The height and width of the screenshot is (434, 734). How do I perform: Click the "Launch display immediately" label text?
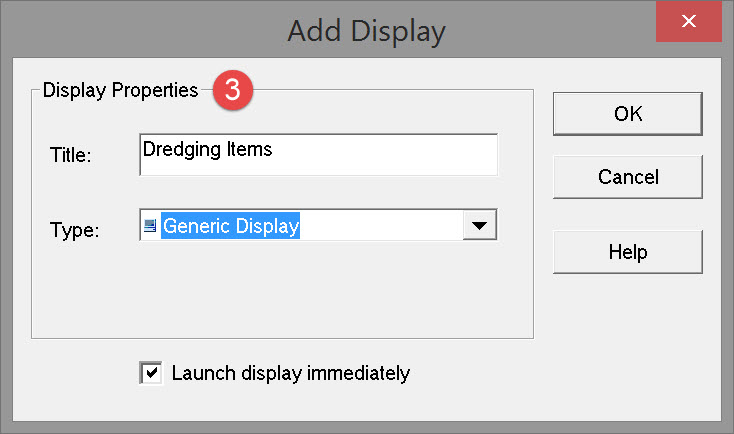pyautogui.click(x=290, y=373)
